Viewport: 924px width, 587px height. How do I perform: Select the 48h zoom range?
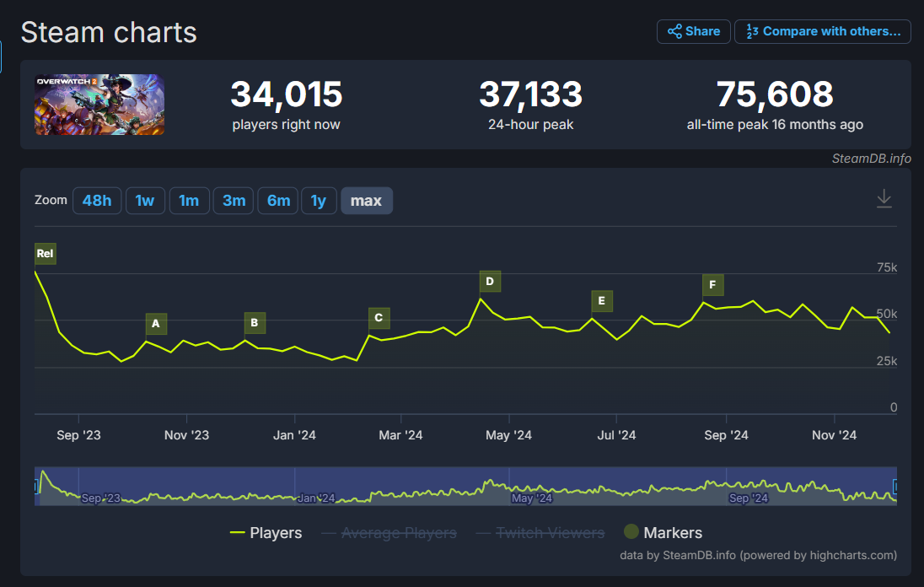pos(97,201)
